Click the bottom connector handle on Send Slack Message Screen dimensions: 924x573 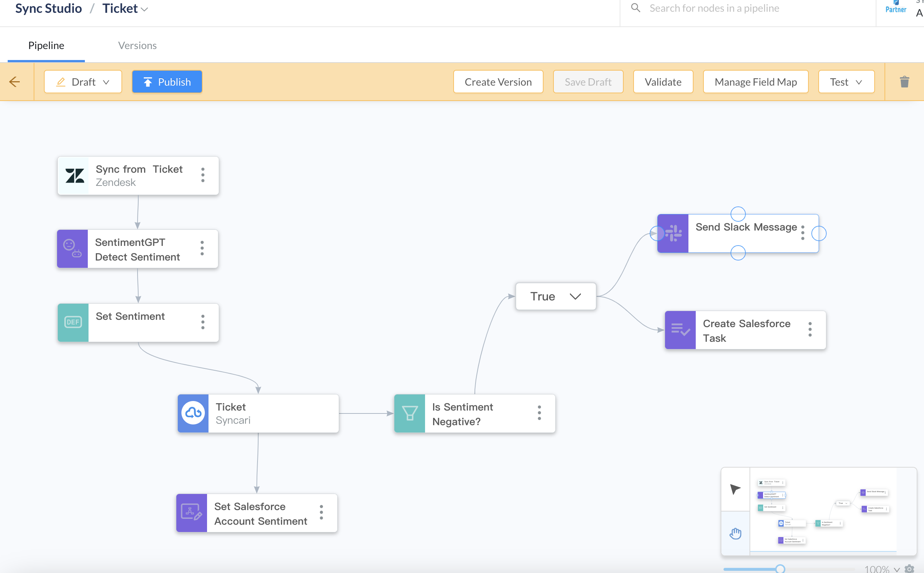pos(738,253)
